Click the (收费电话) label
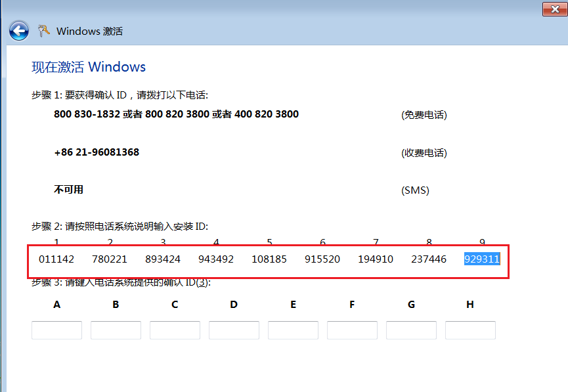 coord(424,153)
